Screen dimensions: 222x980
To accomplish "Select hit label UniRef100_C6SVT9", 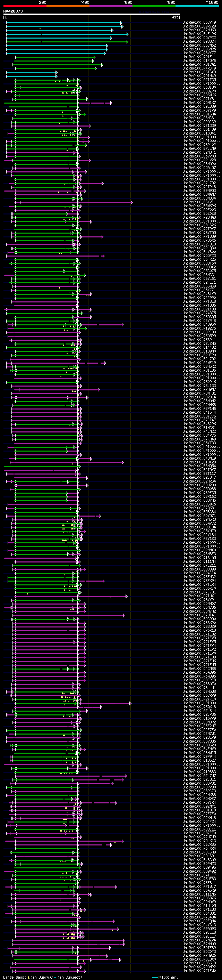I will click(x=199, y=23).
